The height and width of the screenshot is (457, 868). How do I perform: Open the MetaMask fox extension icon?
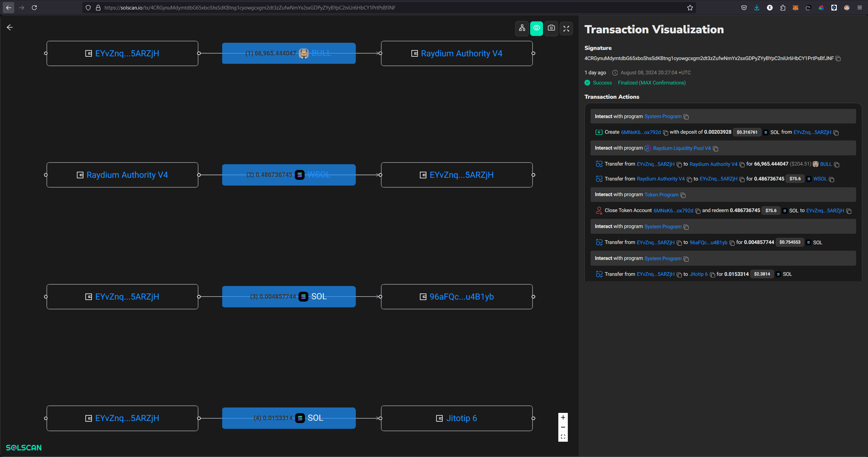pos(795,7)
